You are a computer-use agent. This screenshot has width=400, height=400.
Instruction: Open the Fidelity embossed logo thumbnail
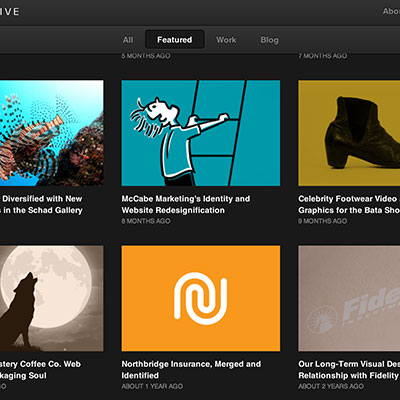[349, 298]
